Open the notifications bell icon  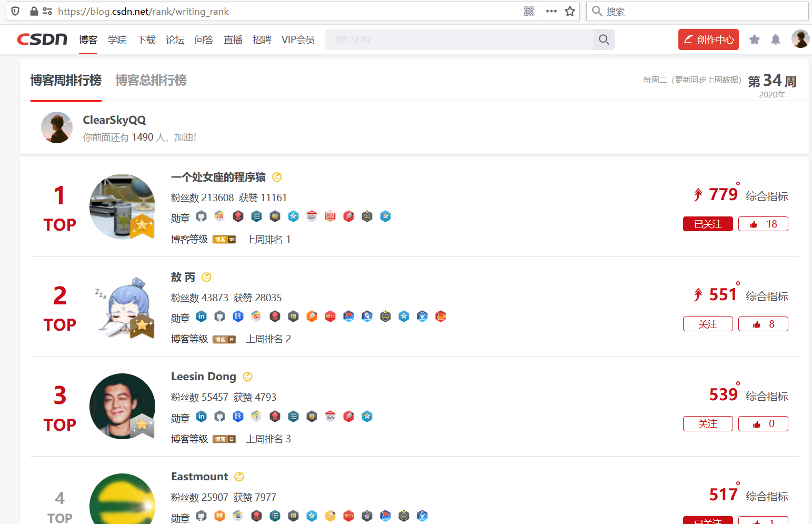coord(776,39)
